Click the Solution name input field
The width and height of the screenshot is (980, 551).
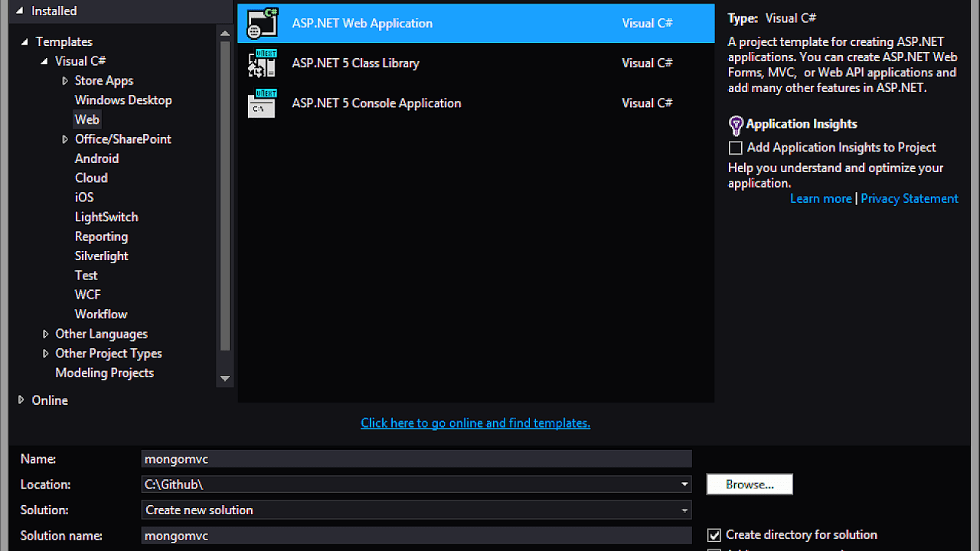(x=416, y=536)
